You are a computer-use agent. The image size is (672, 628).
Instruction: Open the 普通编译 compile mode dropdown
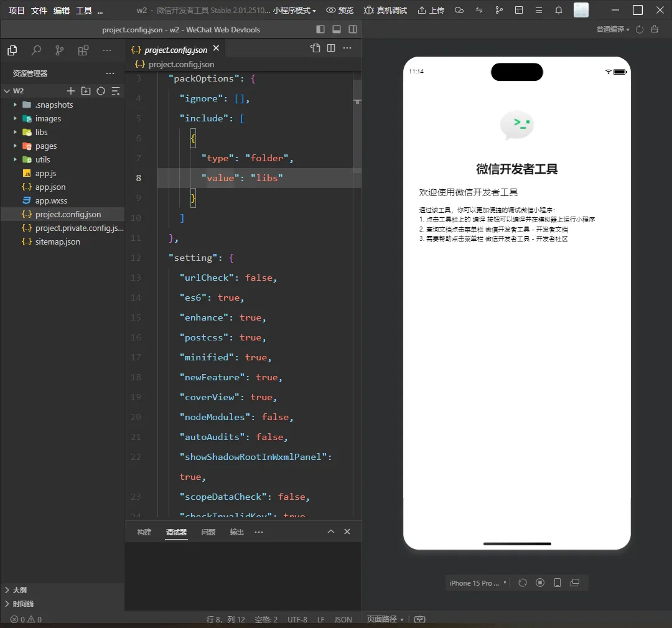point(613,29)
